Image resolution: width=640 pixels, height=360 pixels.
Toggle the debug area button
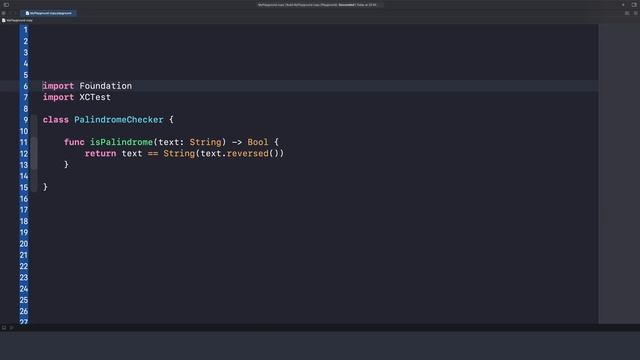(4, 327)
